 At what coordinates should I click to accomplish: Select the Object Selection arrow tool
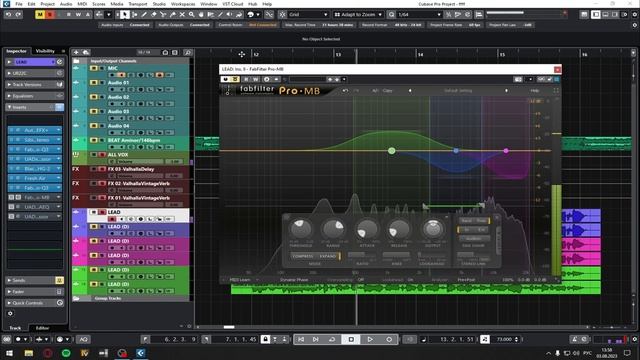click(x=124, y=15)
